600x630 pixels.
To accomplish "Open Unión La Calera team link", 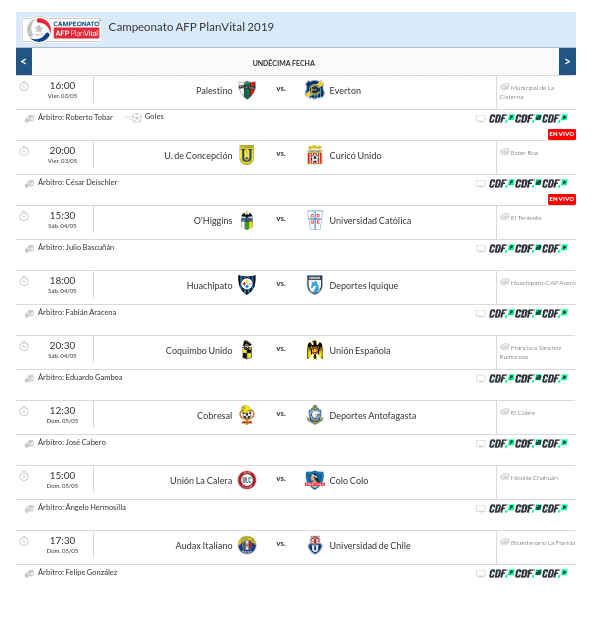I will tap(201, 481).
